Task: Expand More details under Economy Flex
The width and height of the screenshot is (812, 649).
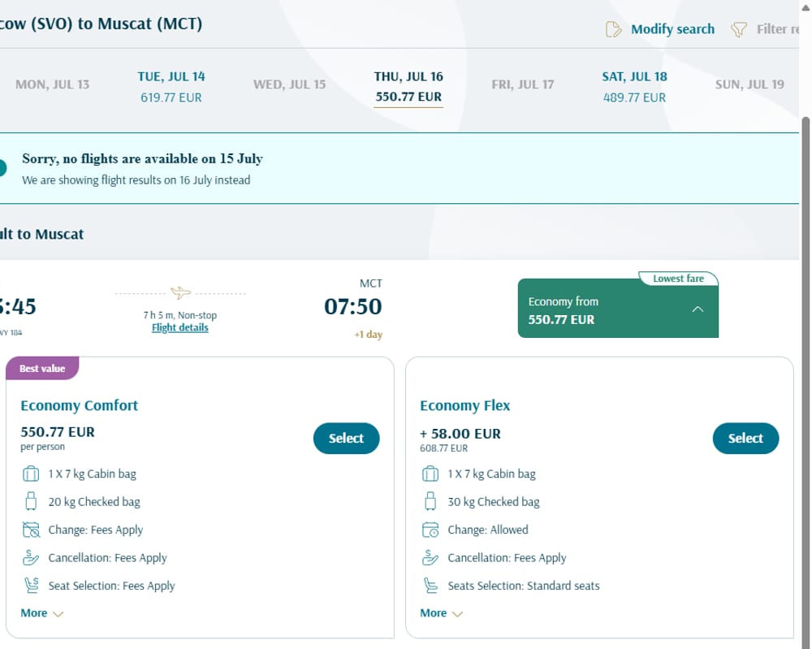Action: click(441, 613)
